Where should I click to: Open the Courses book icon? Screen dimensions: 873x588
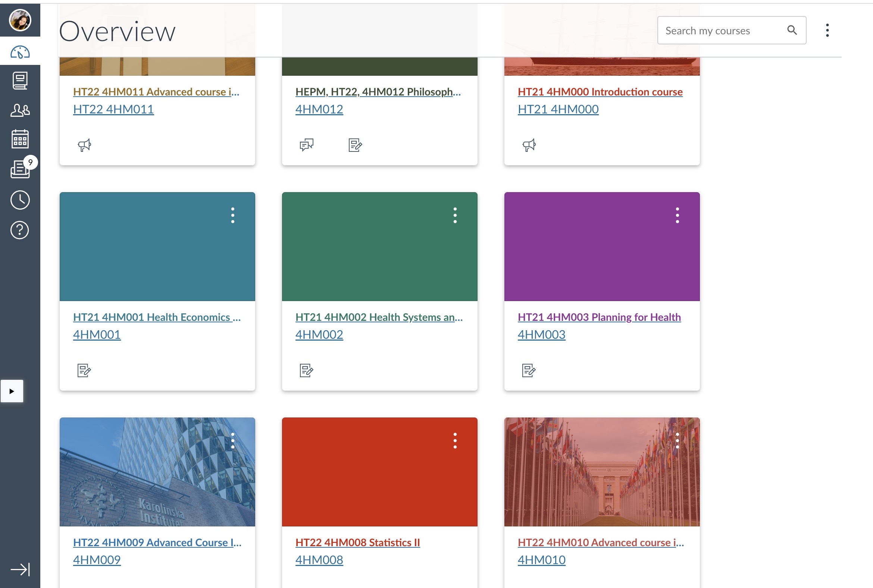tap(20, 81)
